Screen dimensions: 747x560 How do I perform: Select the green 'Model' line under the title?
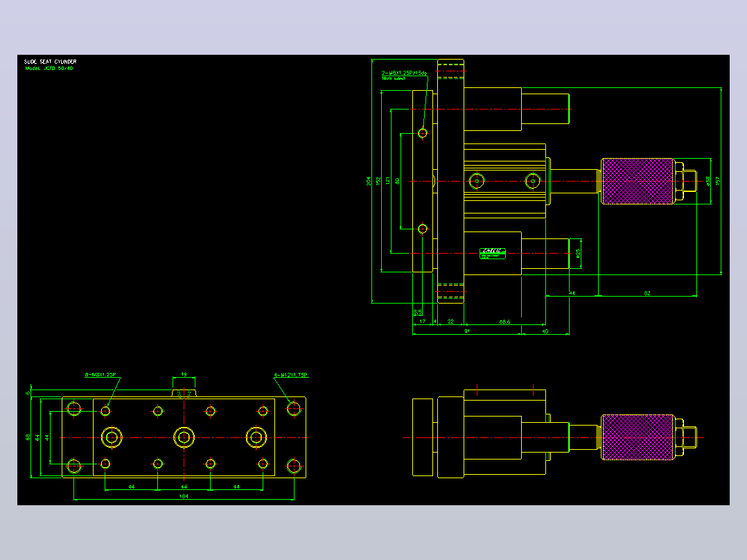click(x=49, y=68)
